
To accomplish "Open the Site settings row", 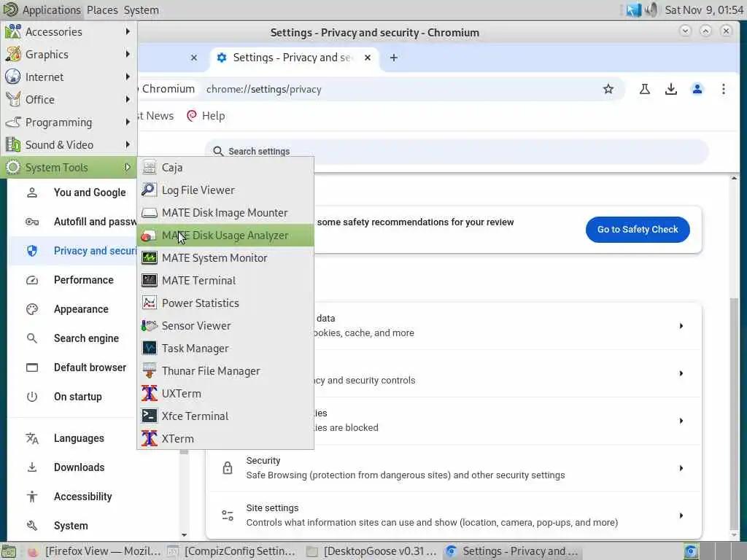I will (454, 516).
